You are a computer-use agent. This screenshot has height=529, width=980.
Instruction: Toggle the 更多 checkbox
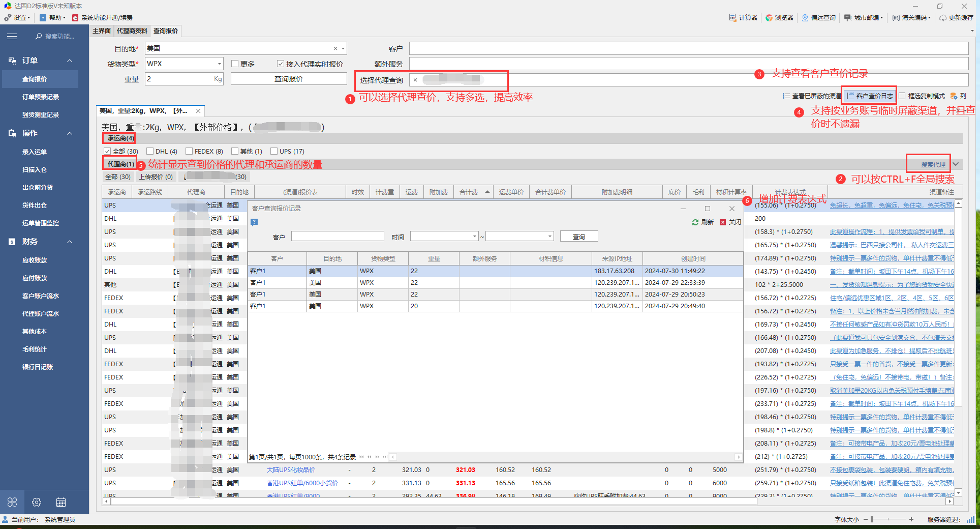coord(235,64)
